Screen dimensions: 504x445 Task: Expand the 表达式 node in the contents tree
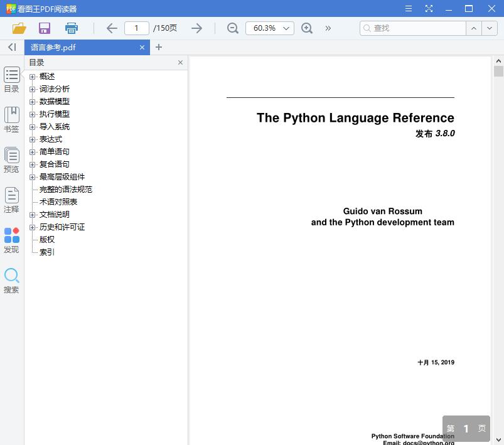coord(32,139)
